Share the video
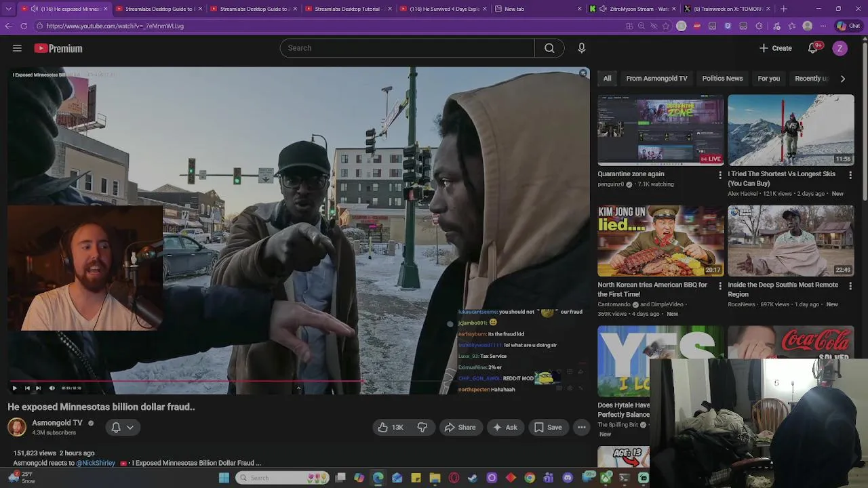This screenshot has width=868, height=488. (460, 427)
